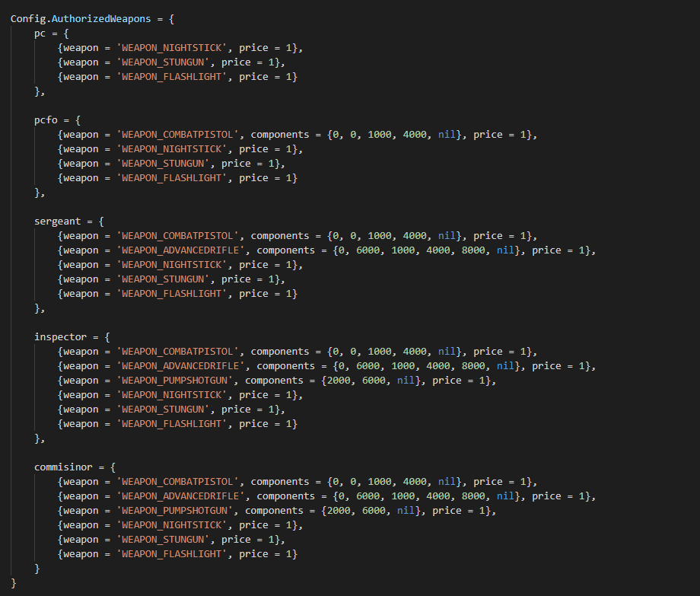Click 'components' keyword in commisinor shotgun line
Viewport: 700px width, 596px height.
[x=274, y=511]
